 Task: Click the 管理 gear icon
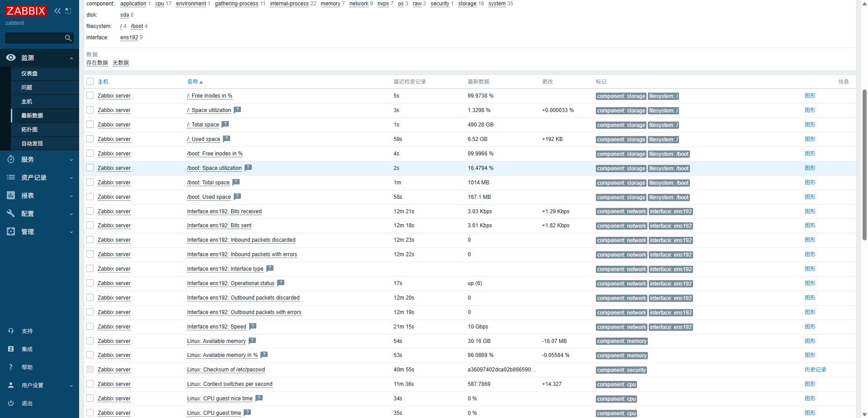[11, 231]
